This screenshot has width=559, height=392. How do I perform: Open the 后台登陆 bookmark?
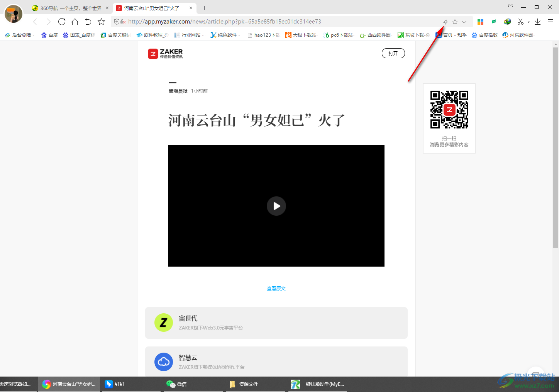(x=19, y=35)
